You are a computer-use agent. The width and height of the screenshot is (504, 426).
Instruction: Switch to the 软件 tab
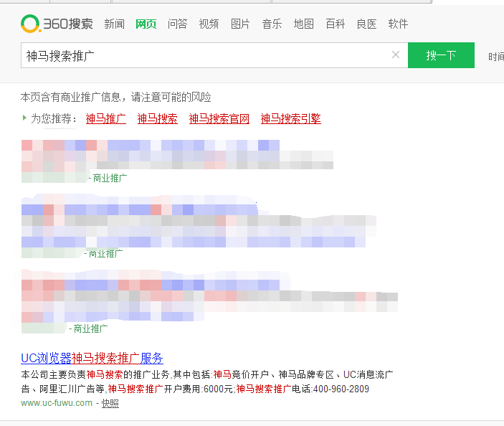tap(398, 24)
